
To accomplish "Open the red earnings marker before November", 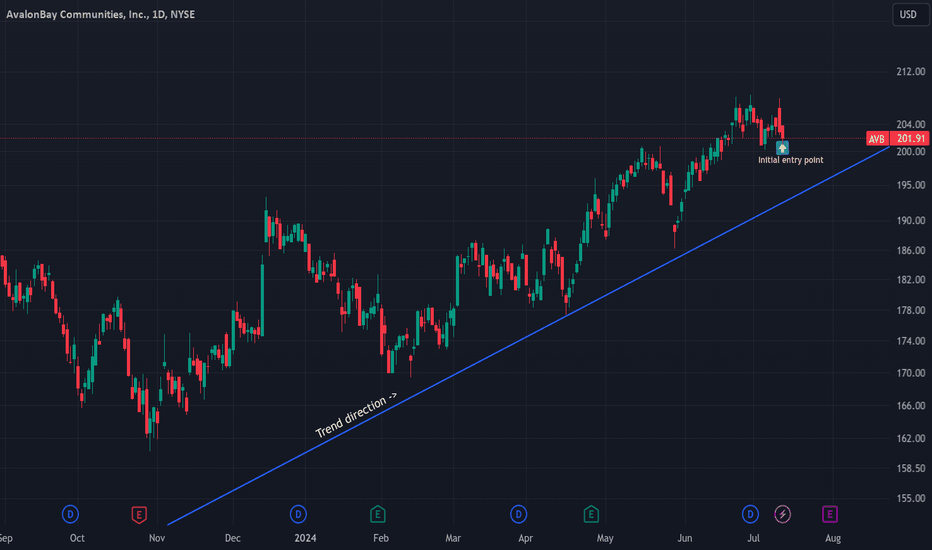I will [138, 514].
